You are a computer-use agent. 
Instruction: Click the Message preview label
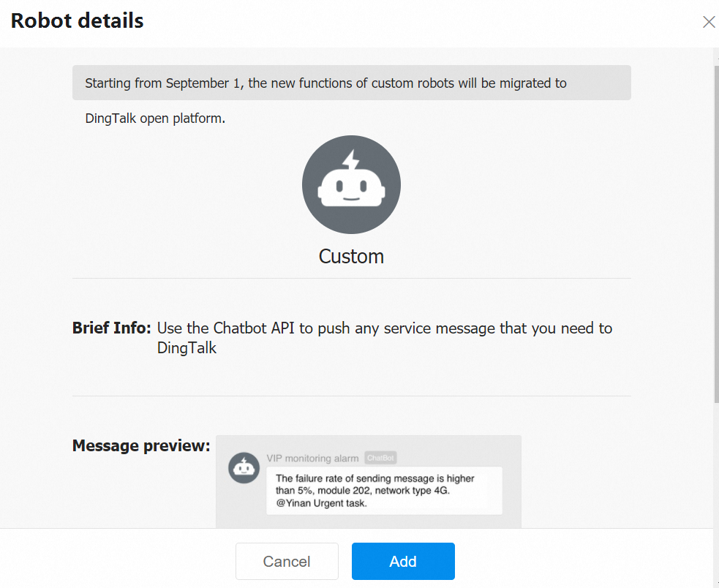pos(141,445)
